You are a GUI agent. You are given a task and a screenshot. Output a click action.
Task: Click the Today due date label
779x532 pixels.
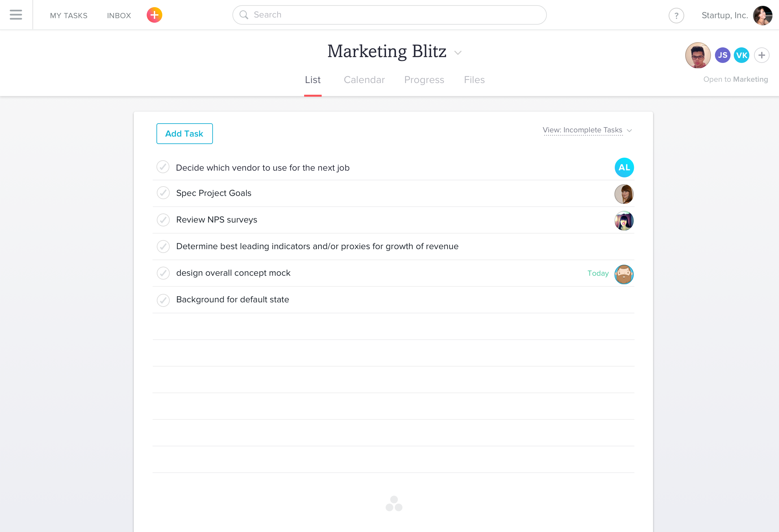tap(598, 273)
